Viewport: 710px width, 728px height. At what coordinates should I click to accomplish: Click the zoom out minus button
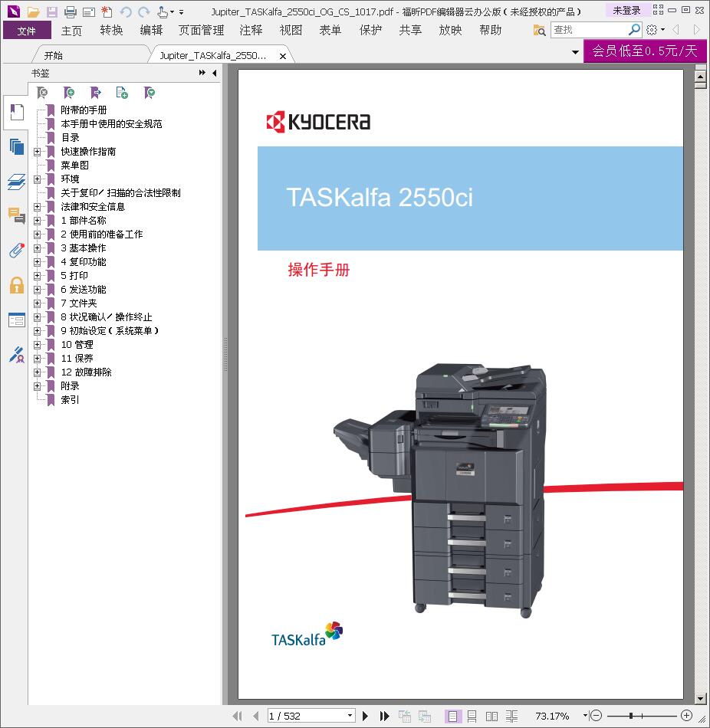click(597, 716)
